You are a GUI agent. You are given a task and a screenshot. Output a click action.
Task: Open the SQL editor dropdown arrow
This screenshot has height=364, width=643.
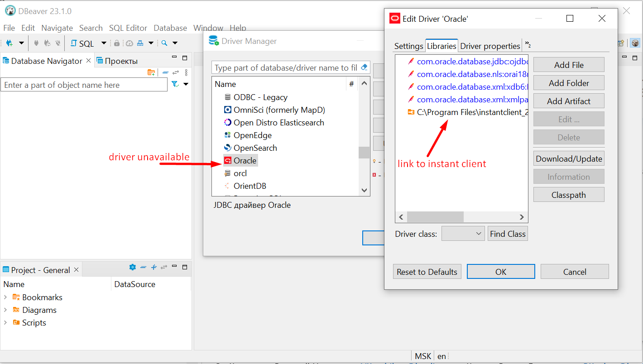click(x=104, y=43)
